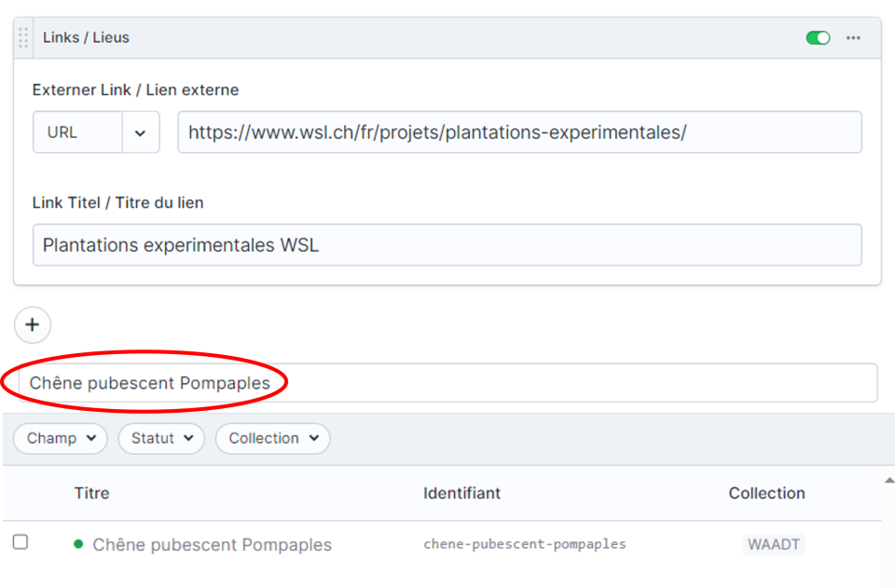Open the URL link type dropdown
895x588 pixels.
tap(78, 132)
